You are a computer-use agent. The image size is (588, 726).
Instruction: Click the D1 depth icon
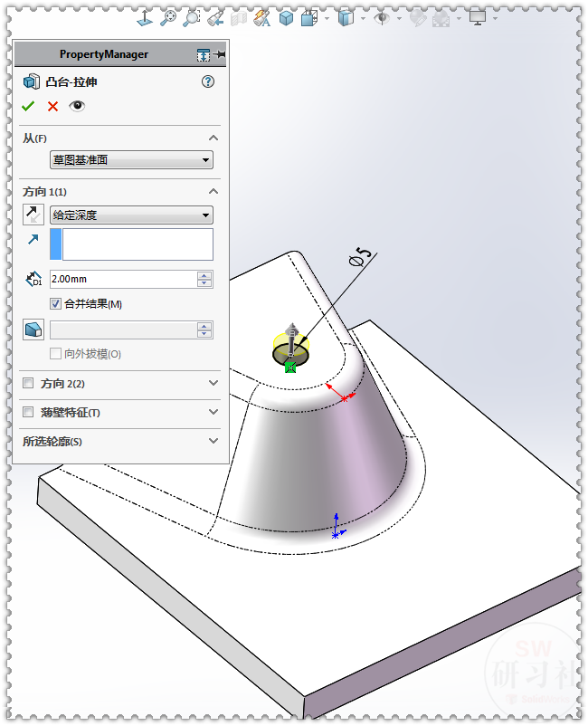coord(33,279)
